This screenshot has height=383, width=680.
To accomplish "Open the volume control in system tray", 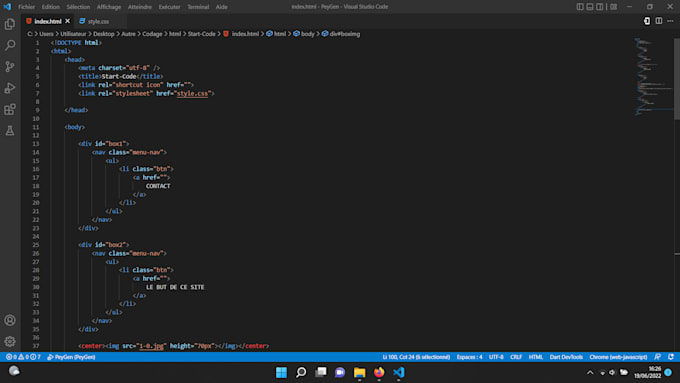I will [x=612, y=373].
